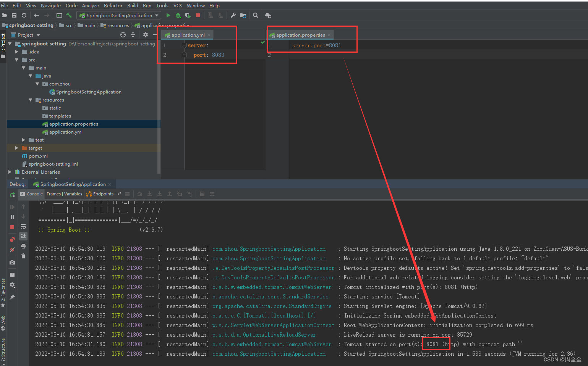Click the Locate/Scroll from Source crosshair icon
Screen dimensions: 588x366
pos(123,35)
